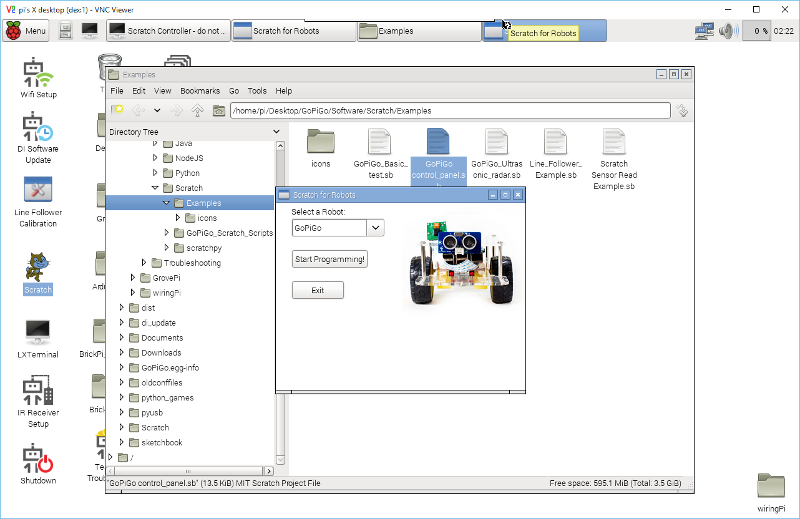Screen dimensions: 800x519
Task: Expand the icons folder in tree
Action: coord(178,218)
